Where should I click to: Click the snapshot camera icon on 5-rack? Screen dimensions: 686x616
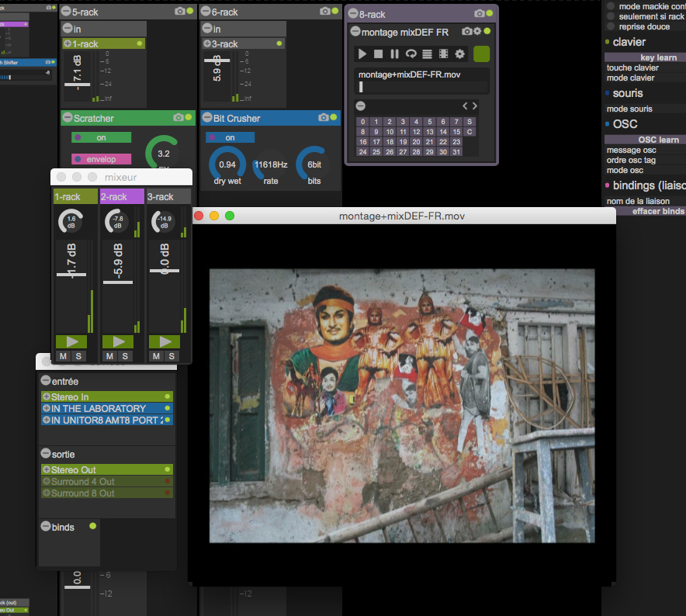[x=180, y=12]
